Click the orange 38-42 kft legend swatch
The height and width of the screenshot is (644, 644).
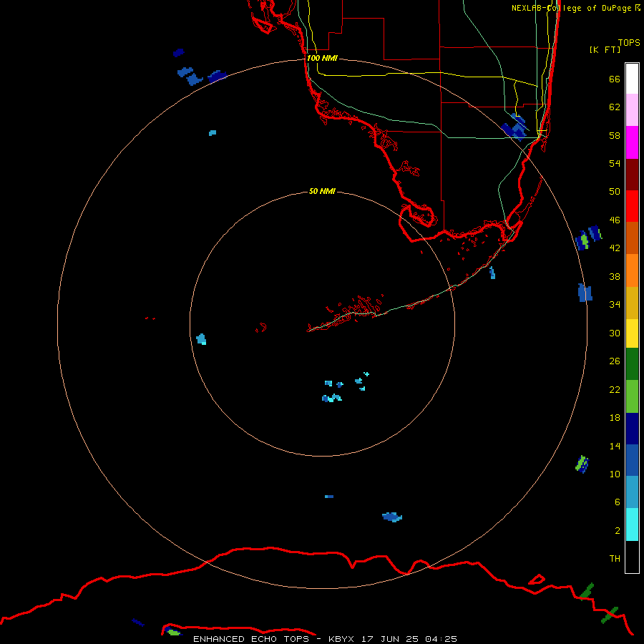pyautogui.click(x=632, y=270)
